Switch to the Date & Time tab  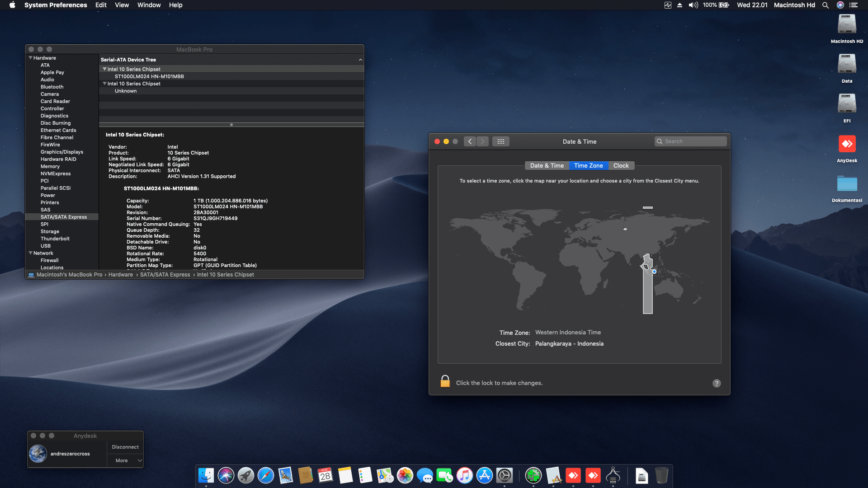(x=547, y=166)
